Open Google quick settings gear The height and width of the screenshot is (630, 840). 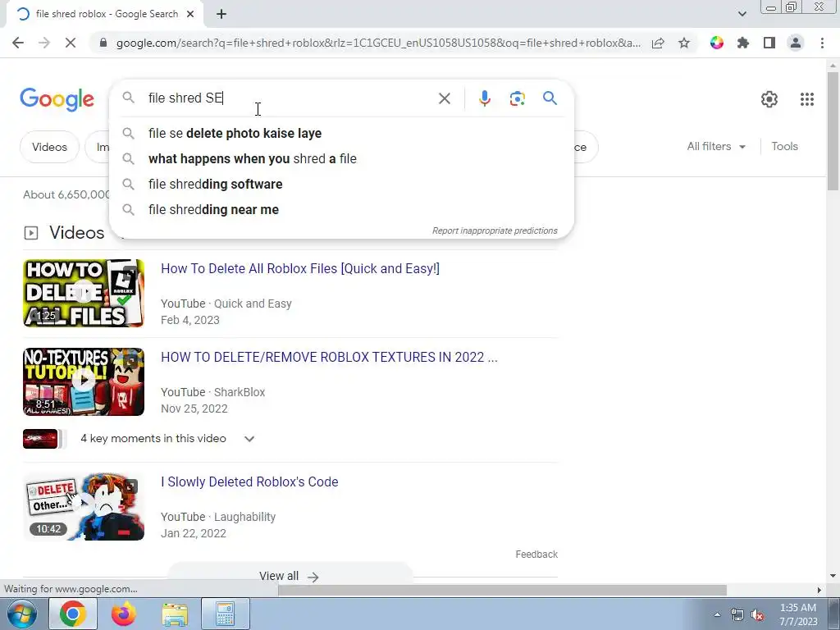pyautogui.click(x=769, y=98)
